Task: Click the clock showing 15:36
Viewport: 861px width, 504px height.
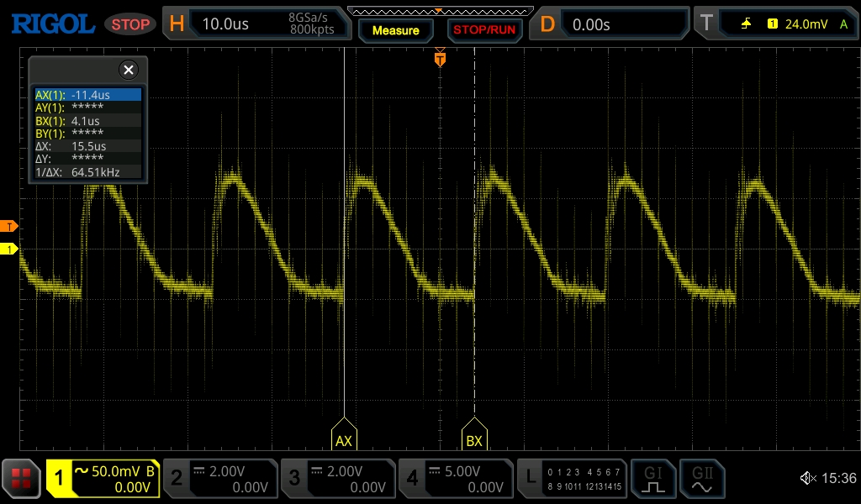Action: click(x=838, y=478)
